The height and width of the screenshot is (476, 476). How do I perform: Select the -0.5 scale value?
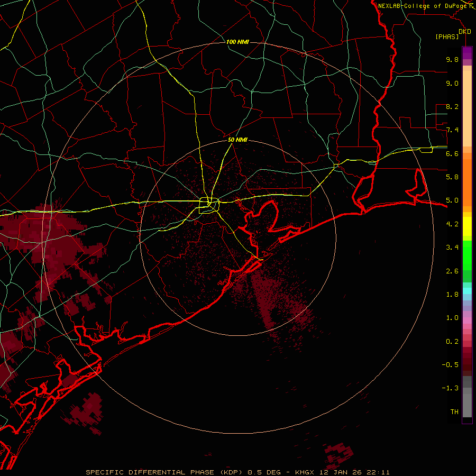pos(450,365)
